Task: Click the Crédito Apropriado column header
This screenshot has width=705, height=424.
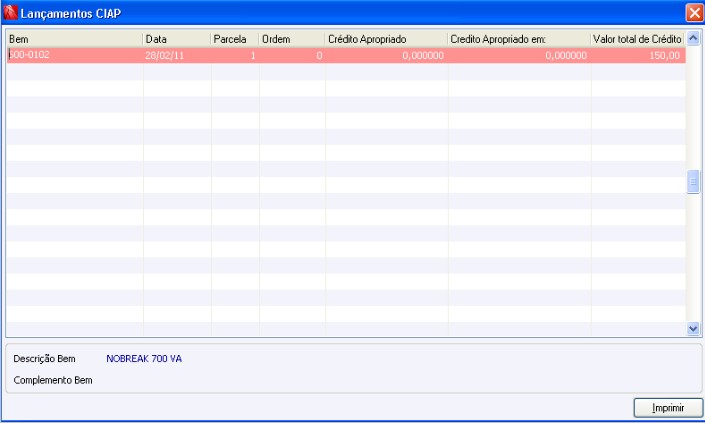Action: (386, 39)
